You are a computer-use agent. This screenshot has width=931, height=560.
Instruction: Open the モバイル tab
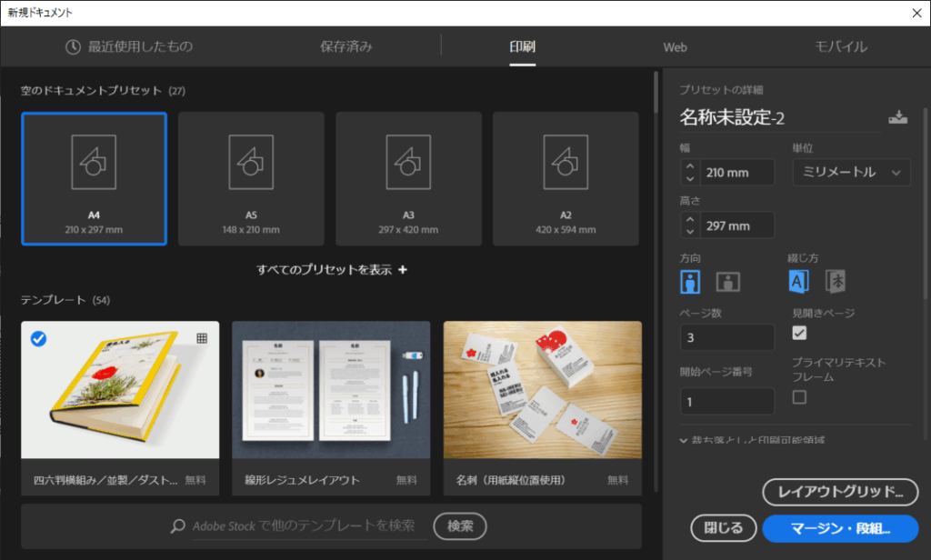(840, 47)
